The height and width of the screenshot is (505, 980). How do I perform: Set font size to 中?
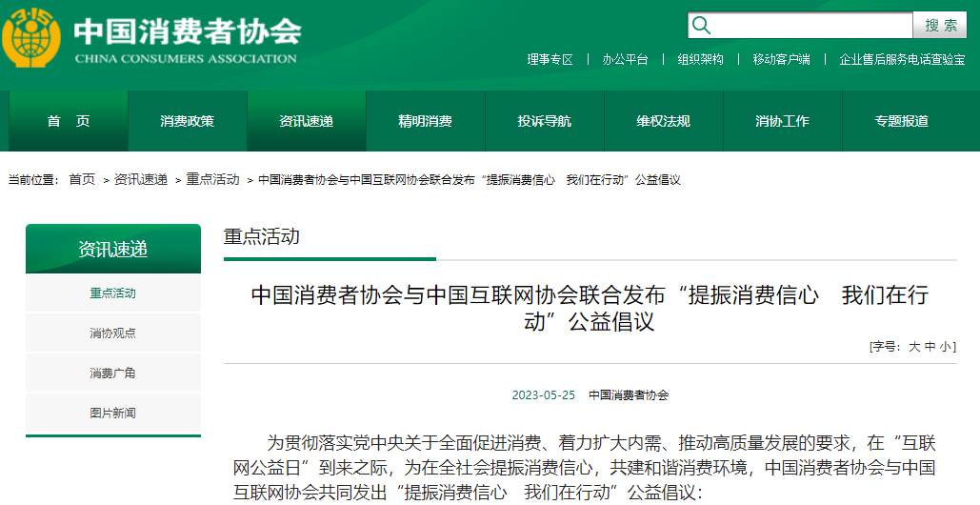[930, 347]
